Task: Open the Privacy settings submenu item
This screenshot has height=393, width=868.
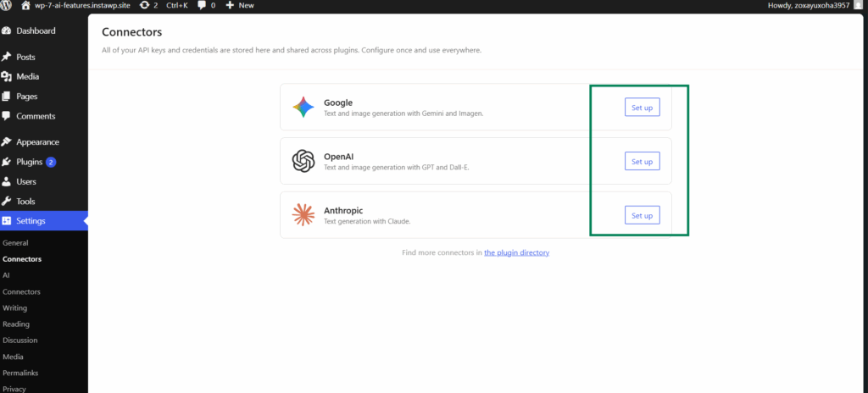Action: [x=14, y=389]
